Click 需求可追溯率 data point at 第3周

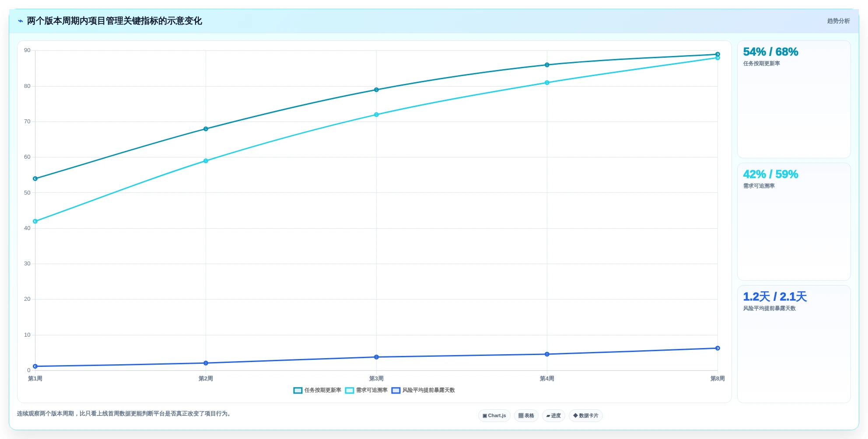(x=376, y=115)
